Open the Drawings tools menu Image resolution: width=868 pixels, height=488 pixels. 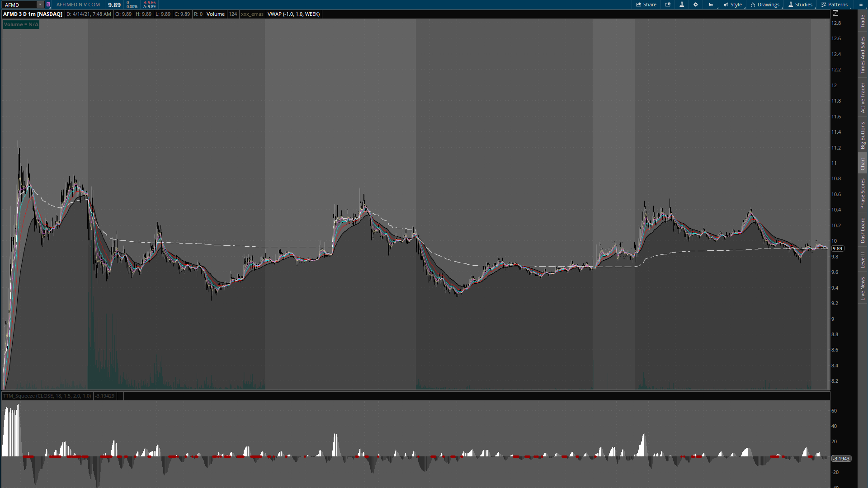tap(765, 5)
